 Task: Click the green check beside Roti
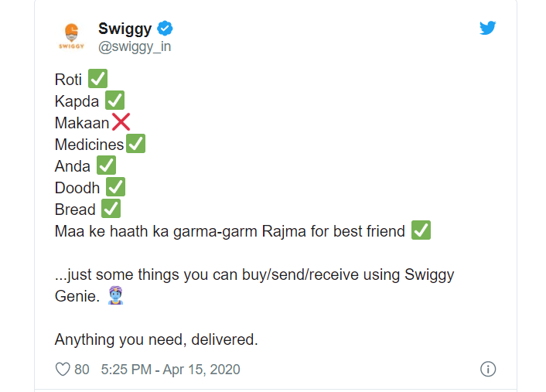97,78
